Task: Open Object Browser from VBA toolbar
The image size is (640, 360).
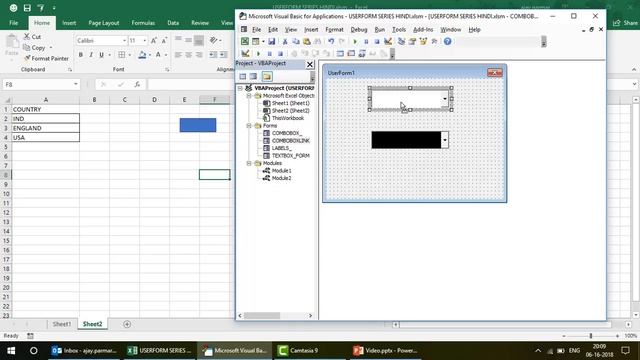Action: (423, 41)
